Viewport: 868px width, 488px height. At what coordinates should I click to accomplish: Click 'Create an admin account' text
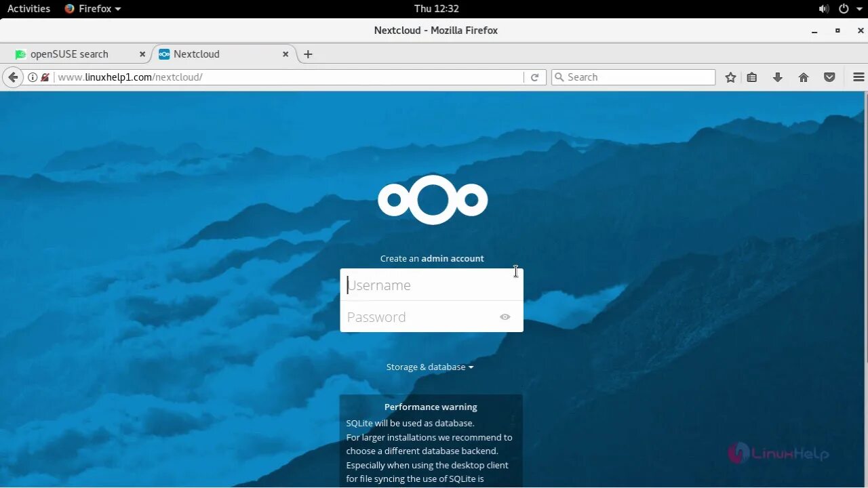click(x=432, y=258)
